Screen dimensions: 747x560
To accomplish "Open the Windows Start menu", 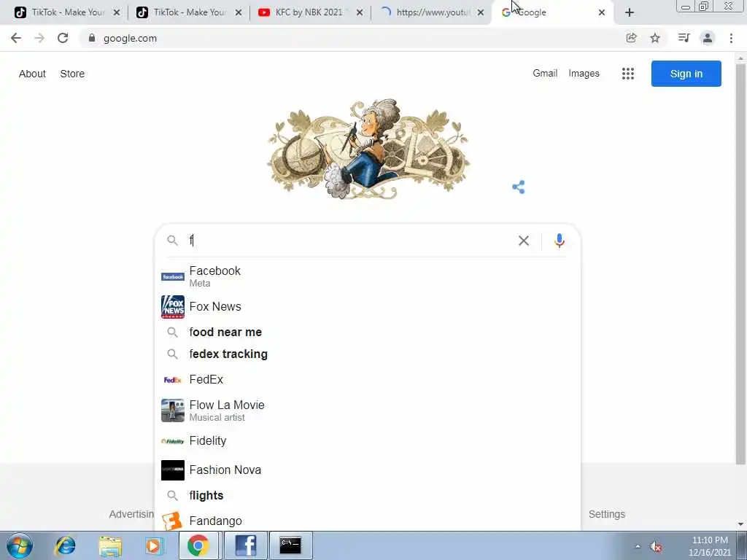I will click(x=19, y=545).
